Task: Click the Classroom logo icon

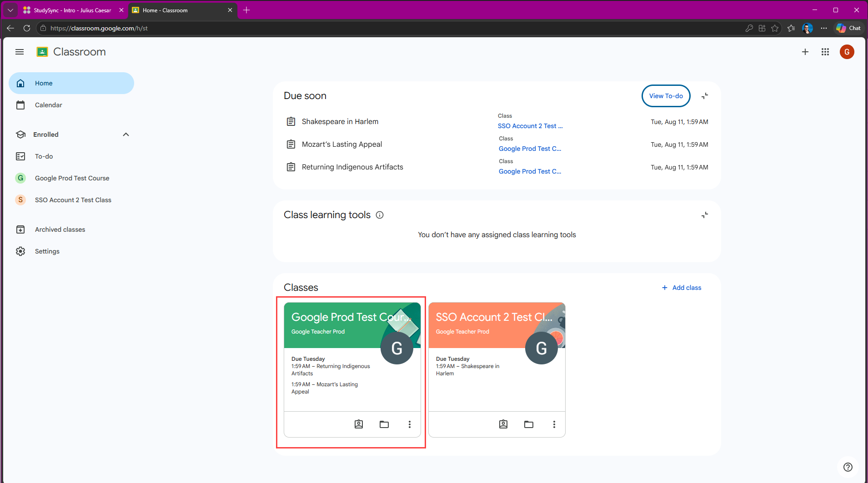Action: point(42,52)
